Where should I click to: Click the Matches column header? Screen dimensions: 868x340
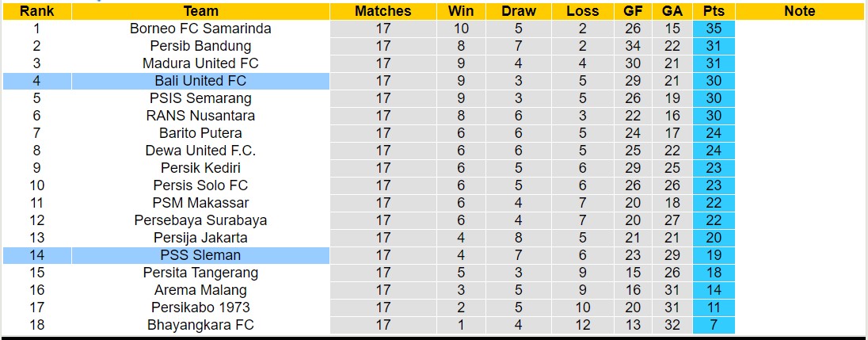383,11
